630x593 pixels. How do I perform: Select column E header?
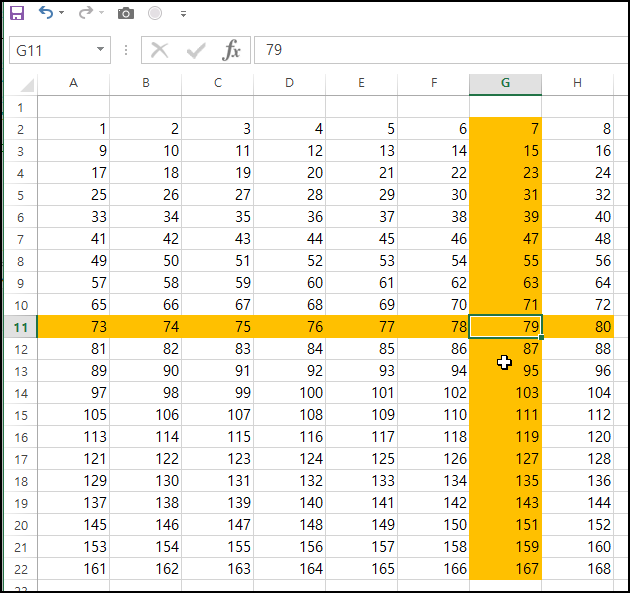pos(361,84)
